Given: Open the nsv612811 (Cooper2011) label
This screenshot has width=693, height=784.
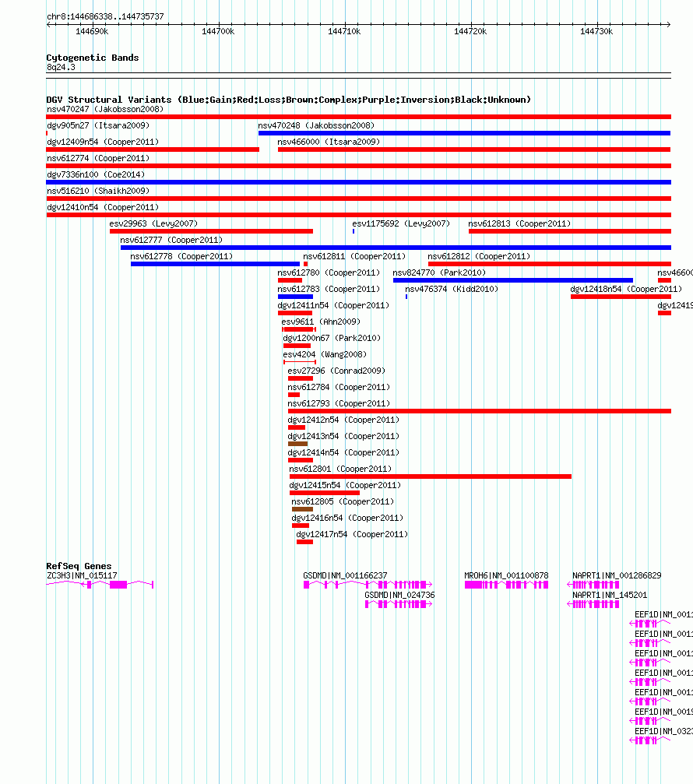Looking at the screenshot, I should pyautogui.click(x=354, y=256).
